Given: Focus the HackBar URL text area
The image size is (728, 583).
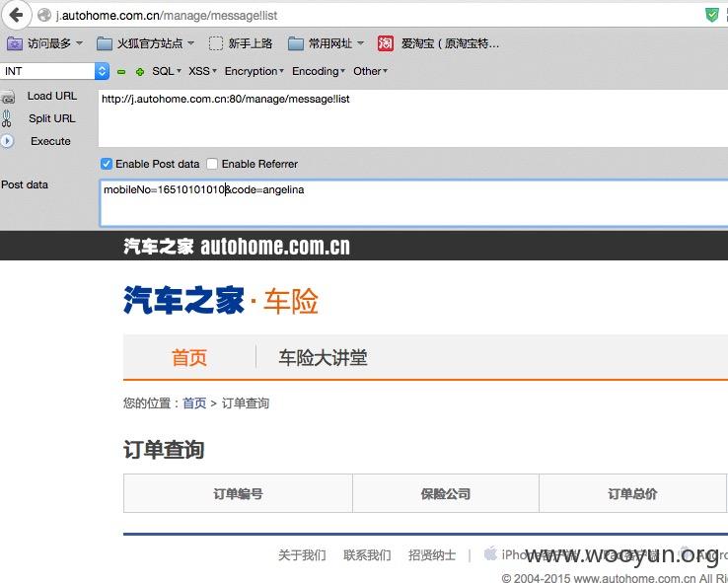Looking at the screenshot, I should [412, 118].
